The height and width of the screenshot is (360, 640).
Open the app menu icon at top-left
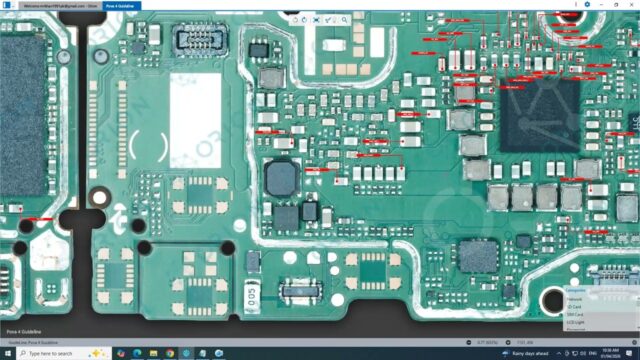7,5
